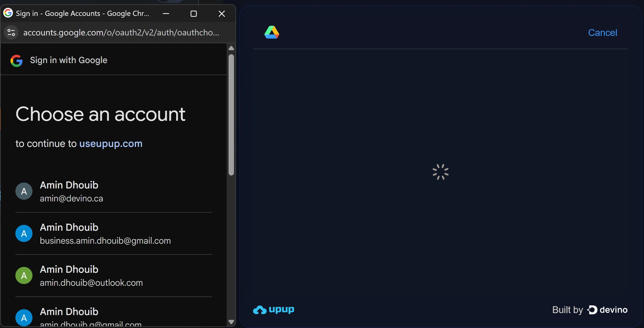This screenshot has height=328, width=644.
Task: Maximize the Google sign-in popup window
Action: (x=194, y=13)
